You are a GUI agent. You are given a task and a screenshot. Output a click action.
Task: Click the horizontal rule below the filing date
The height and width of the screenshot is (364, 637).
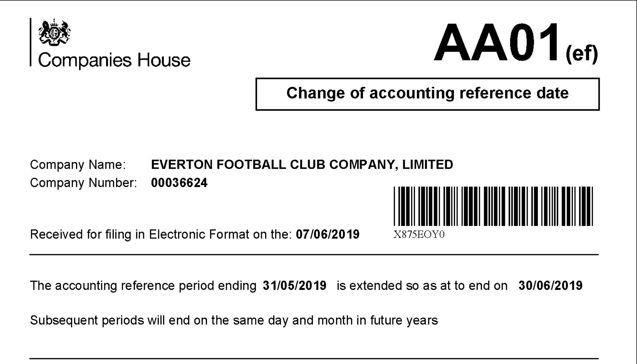[x=314, y=255]
